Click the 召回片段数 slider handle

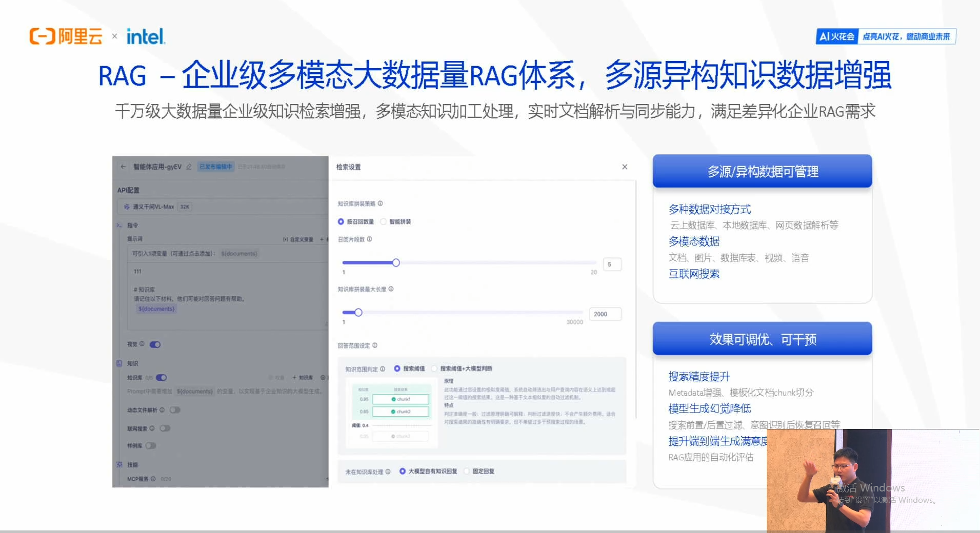coord(396,262)
